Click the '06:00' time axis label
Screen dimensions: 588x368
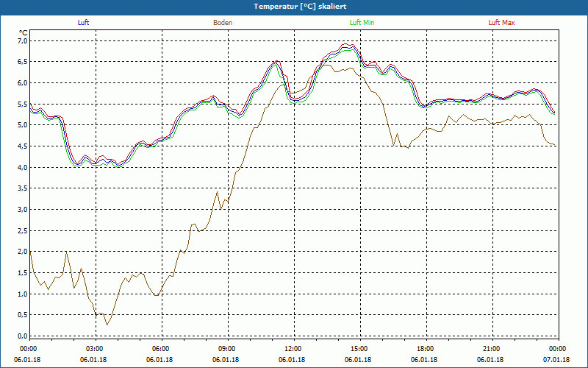[x=162, y=349]
